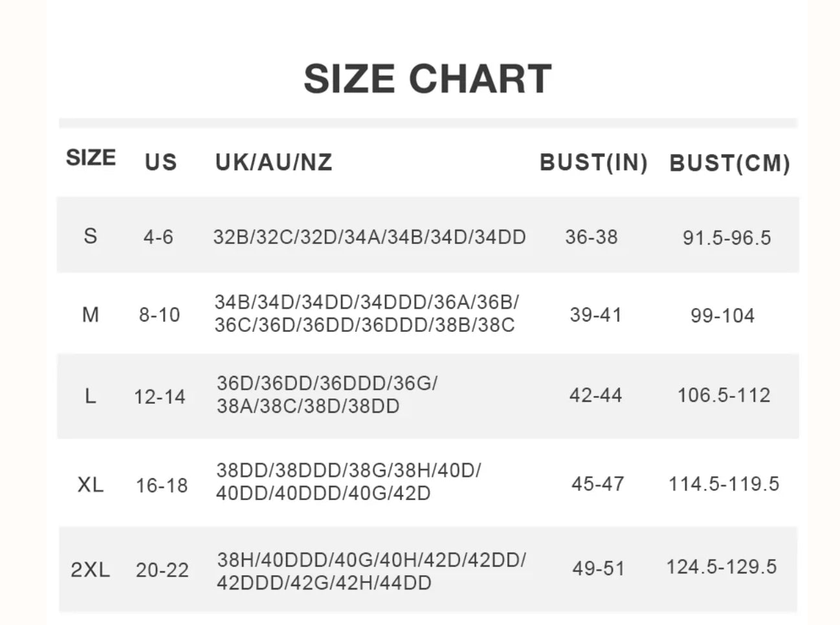This screenshot has width=840, height=625.
Task: Click bust inches value 39-41
Action: pos(595,315)
